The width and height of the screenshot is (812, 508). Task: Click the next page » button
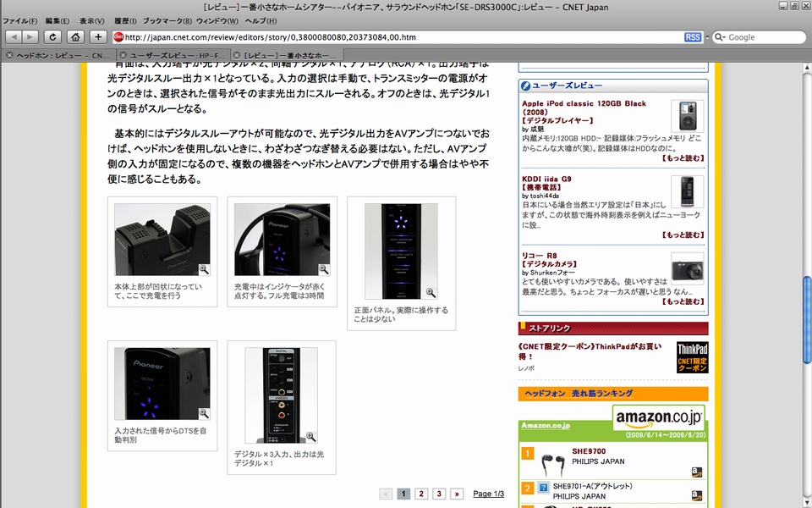[457, 494]
